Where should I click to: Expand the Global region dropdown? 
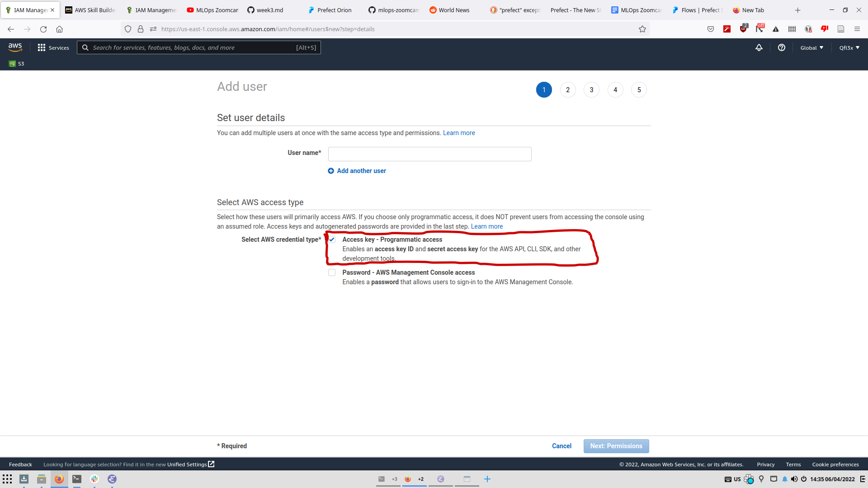pos(811,47)
